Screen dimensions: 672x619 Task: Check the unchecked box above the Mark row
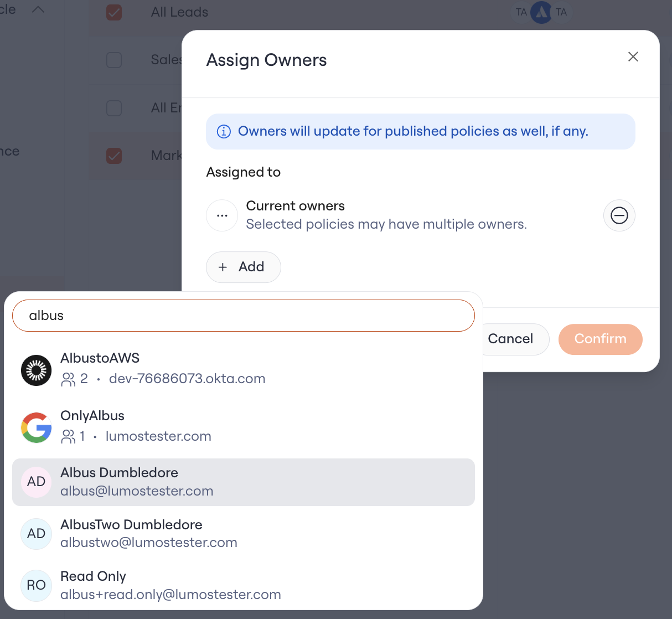click(114, 108)
